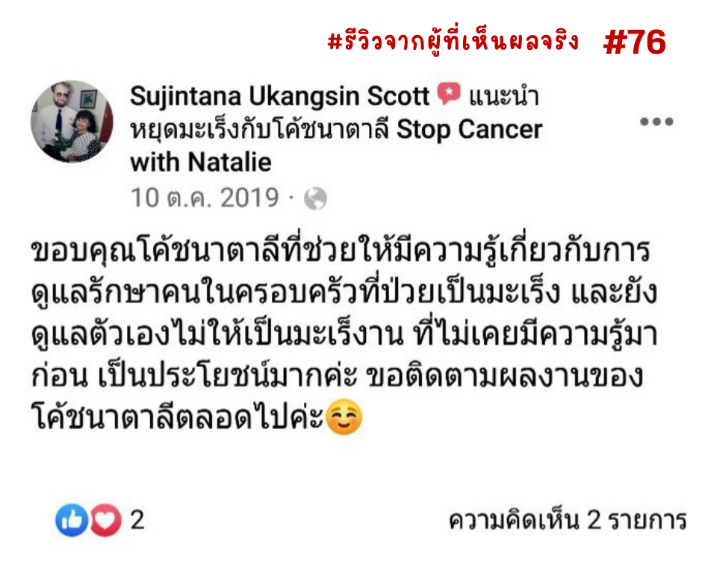702x588 pixels.
Task: Open the post options three-dots menu
Action: tap(656, 122)
